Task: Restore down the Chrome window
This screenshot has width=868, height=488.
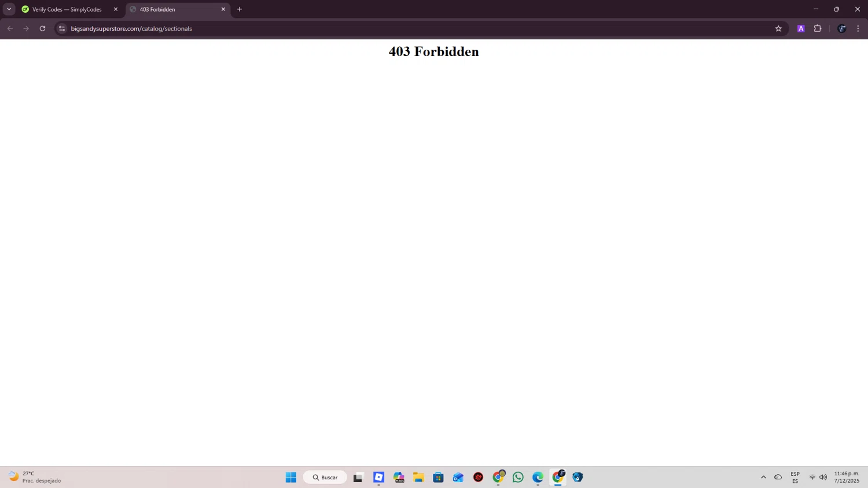Action: (837, 9)
